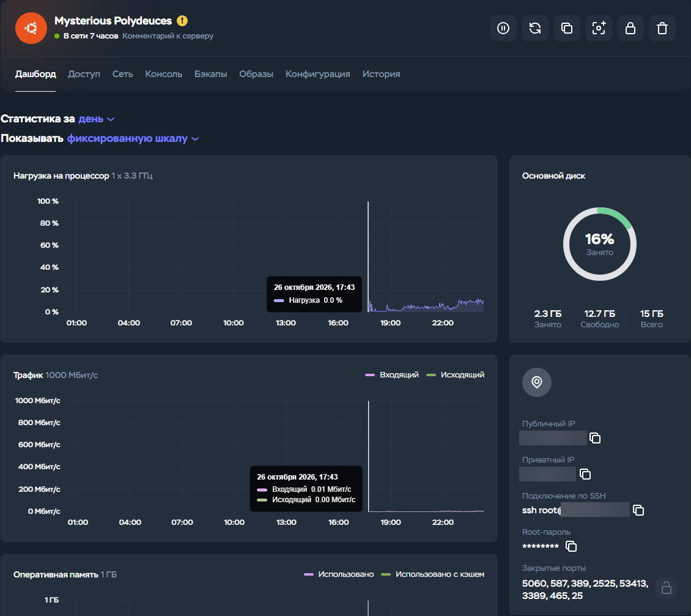The image size is (691, 616).
Task: Clone the server with the duplicate icon
Action: (x=567, y=28)
